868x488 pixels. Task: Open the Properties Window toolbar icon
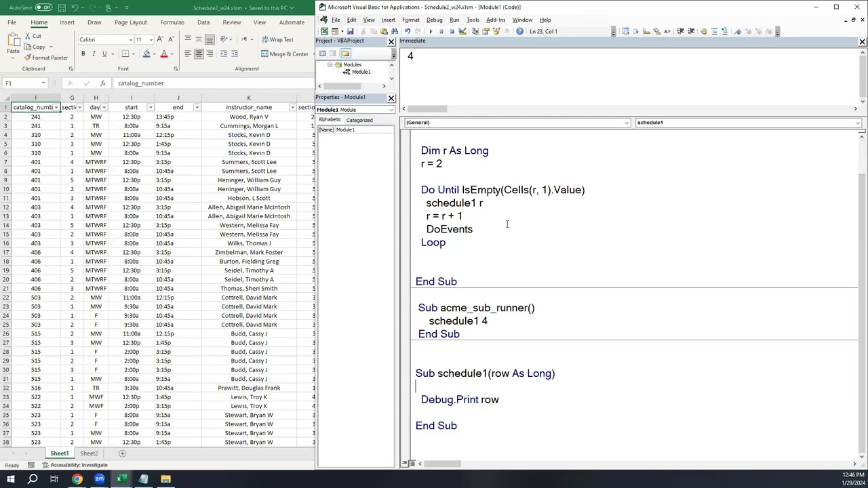pos(486,31)
